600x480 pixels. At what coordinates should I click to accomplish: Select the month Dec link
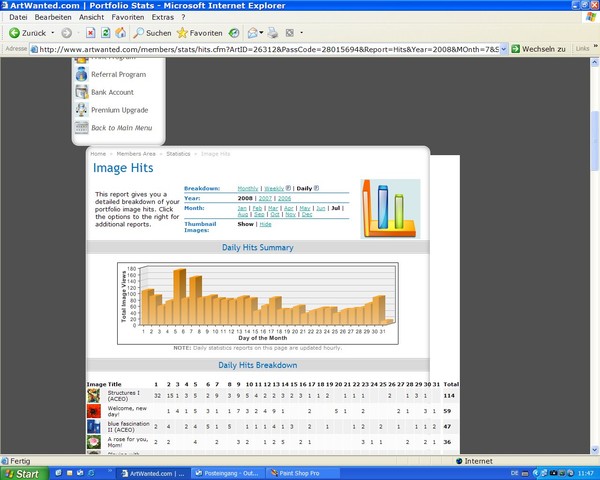[x=307, y=214]
